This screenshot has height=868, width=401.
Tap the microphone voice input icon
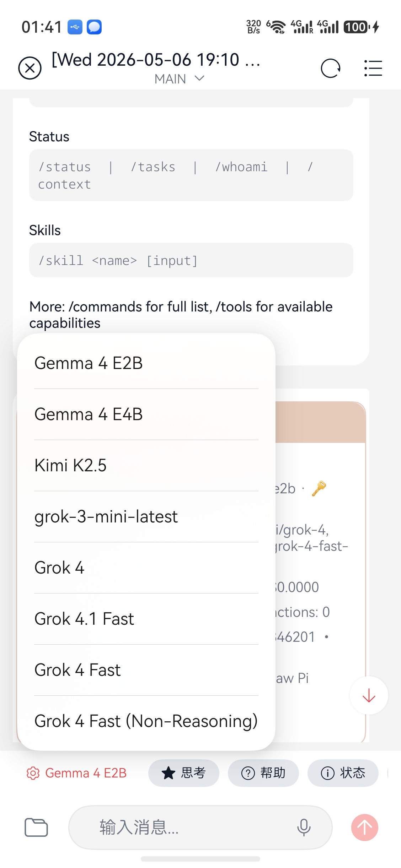pos(304,828)
